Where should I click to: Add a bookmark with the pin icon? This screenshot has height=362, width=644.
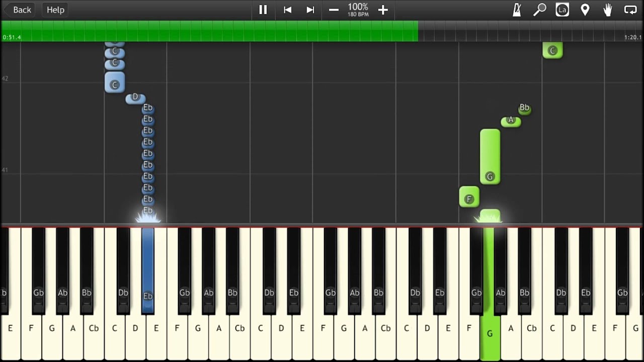(x=585, y=10)
